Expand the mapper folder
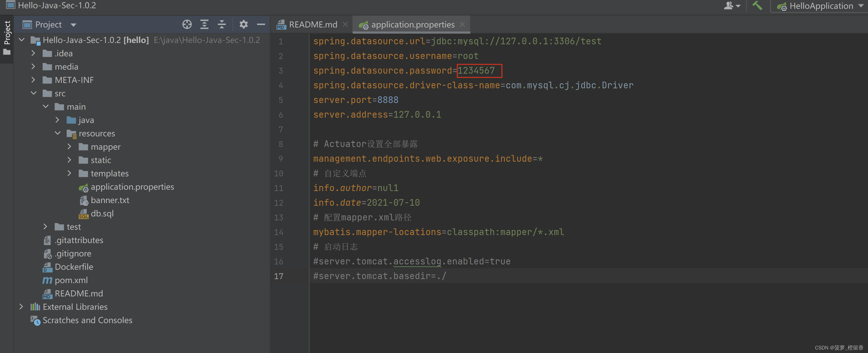Viewport: 868px width, 353px height. pos(69,147)
